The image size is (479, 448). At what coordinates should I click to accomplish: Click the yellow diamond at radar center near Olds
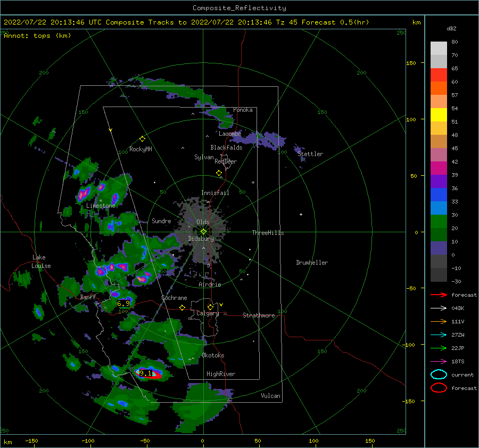203,232
